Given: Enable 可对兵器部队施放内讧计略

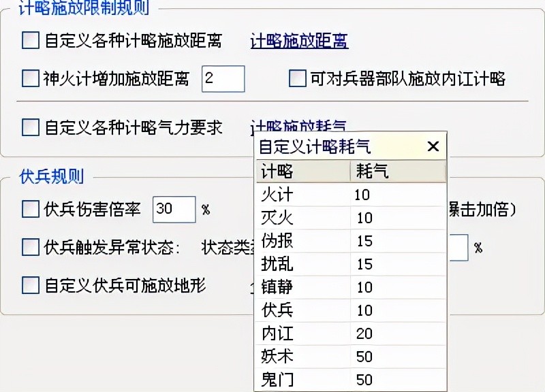Looking at the screenshot, I should coord(296,80).
